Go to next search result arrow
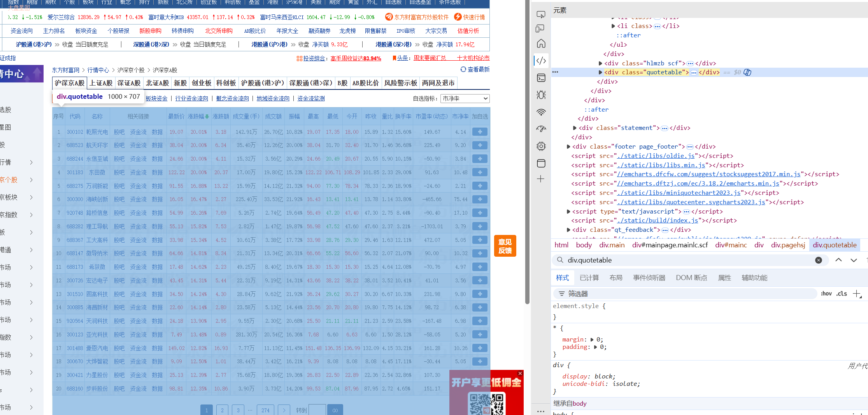Screen dimensions: 868x415 click(x=854, y=260)
